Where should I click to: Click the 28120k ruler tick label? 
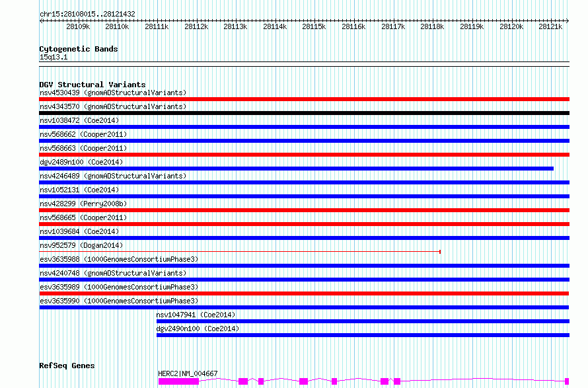pyautogui.click(x=511, y=27)
